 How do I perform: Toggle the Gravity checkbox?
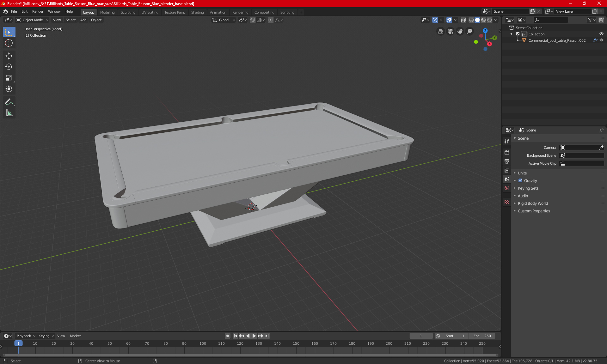pyautogui.click(x=520, y=181)
